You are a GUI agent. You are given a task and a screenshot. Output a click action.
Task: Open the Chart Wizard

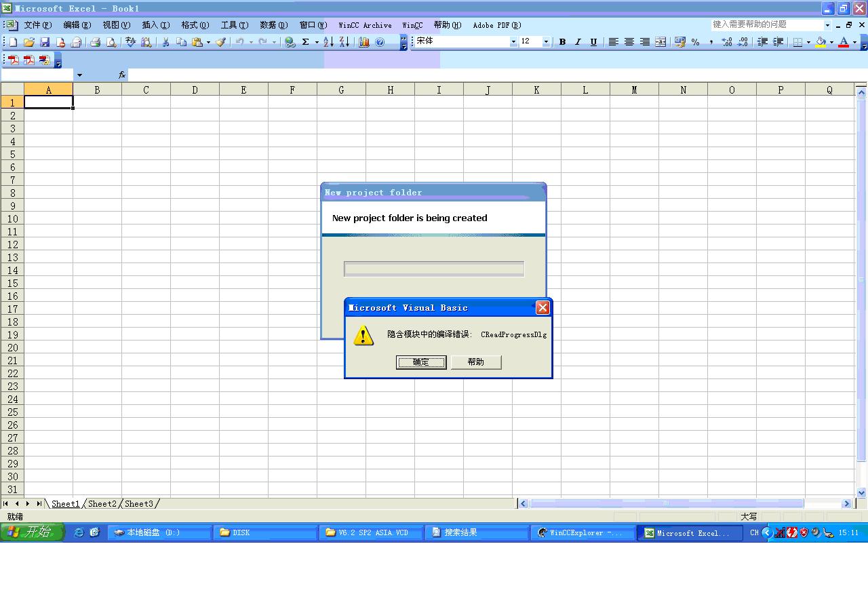click(364, 42)
